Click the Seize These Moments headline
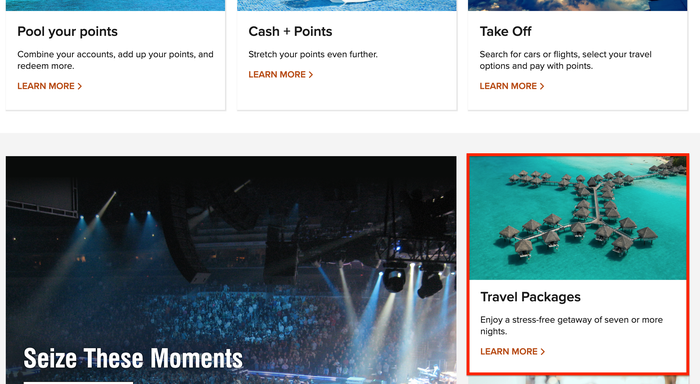 coord(133,359)
